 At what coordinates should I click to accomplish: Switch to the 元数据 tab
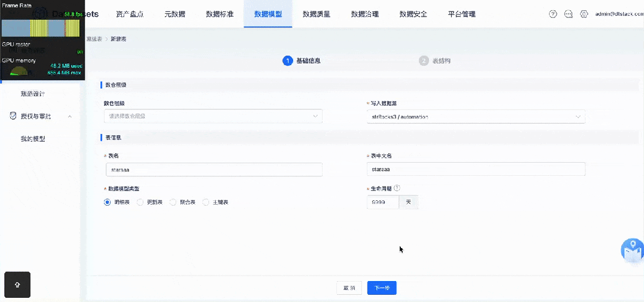coord(175,14)
